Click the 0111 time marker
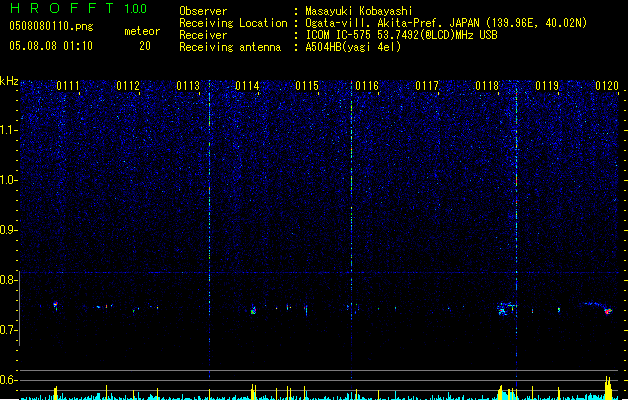The width and height of the screenshot is (629, 400). 68,86
